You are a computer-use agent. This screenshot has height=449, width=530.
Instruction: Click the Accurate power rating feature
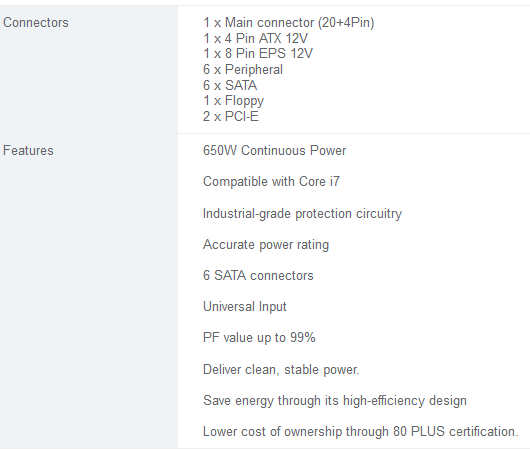[266, 245]
